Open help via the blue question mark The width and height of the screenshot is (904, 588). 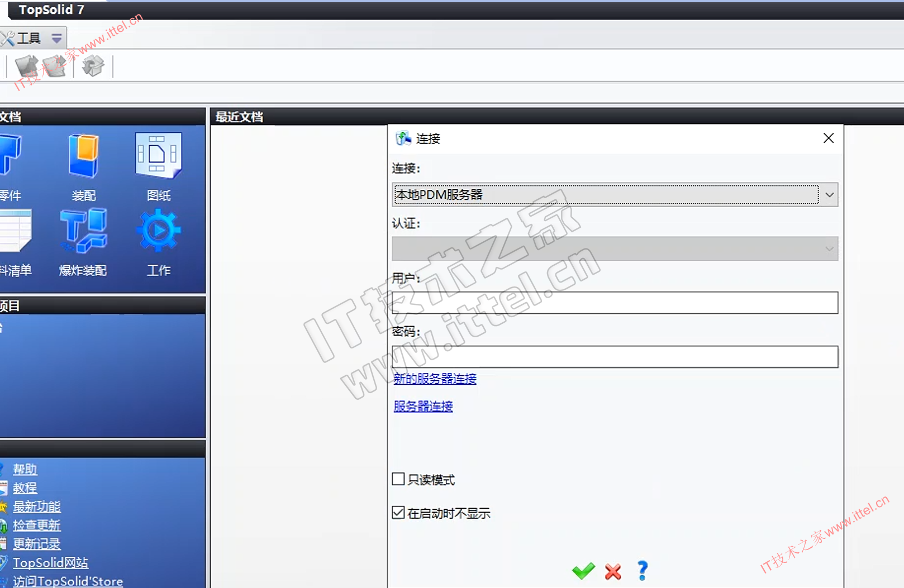pos(643,571)
